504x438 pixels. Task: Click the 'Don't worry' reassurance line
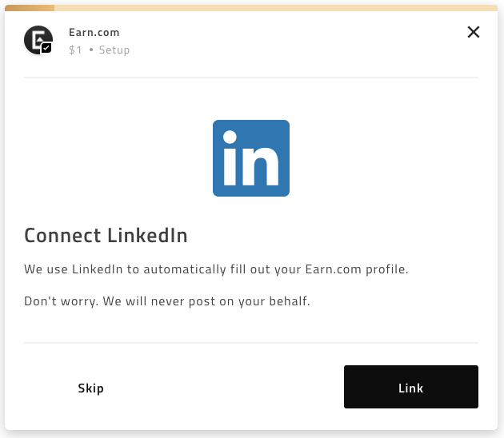(x=167, y=301)
